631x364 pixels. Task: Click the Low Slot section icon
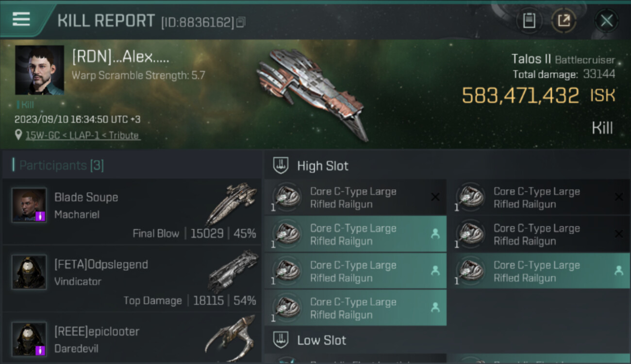281,340
